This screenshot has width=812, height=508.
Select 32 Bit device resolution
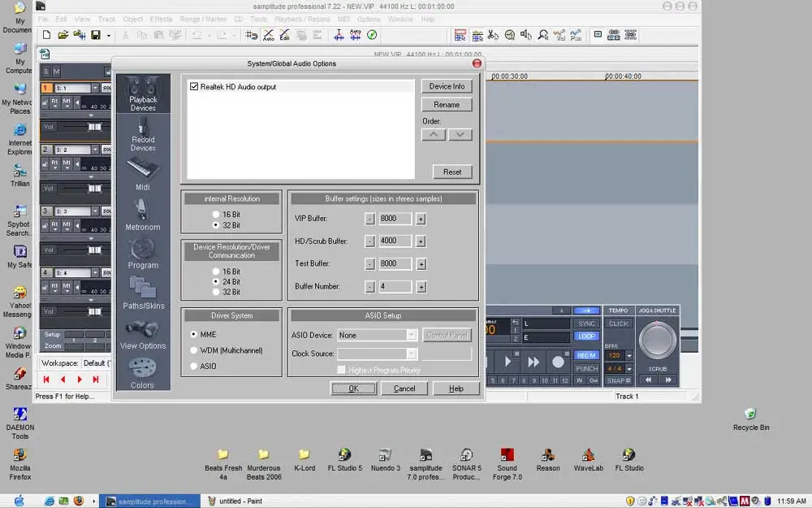(x=216, y=293)
